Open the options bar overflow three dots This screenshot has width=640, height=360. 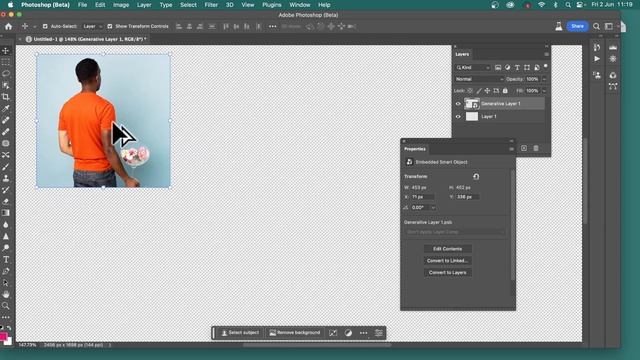tap(273, 26)
